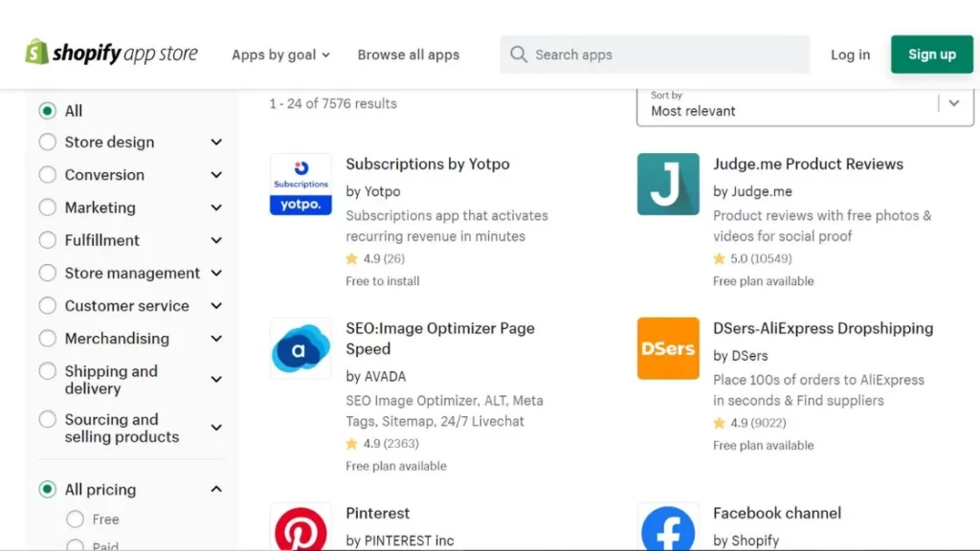This screenshot has height=551, width=980.
Task: Expand the Conversion subcategories chevron
Action: coord(216,174)
